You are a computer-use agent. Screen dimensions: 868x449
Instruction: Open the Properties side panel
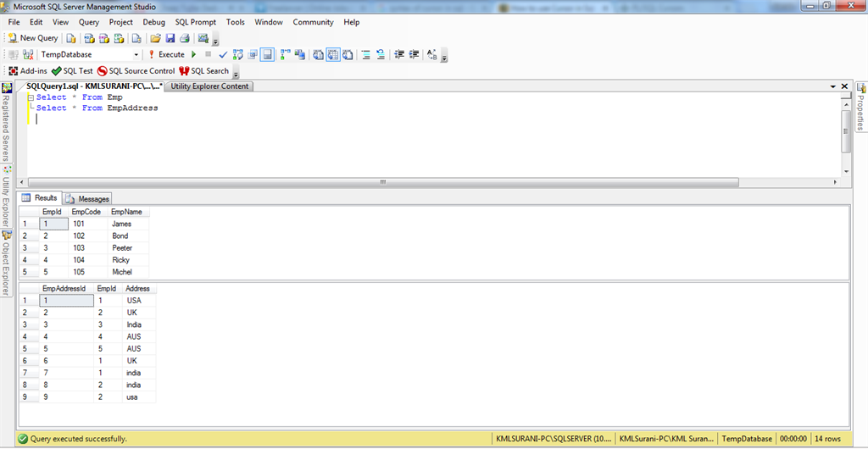(861, 106)
